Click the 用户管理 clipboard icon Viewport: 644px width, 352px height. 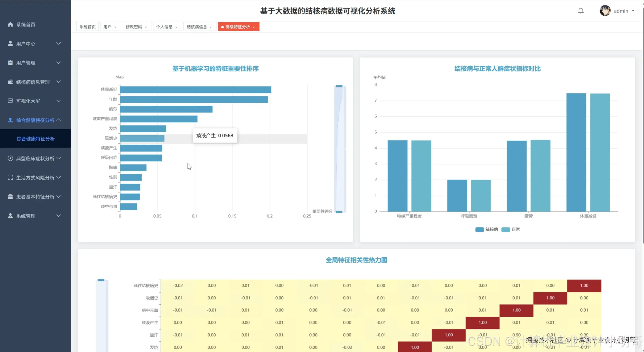10,63
